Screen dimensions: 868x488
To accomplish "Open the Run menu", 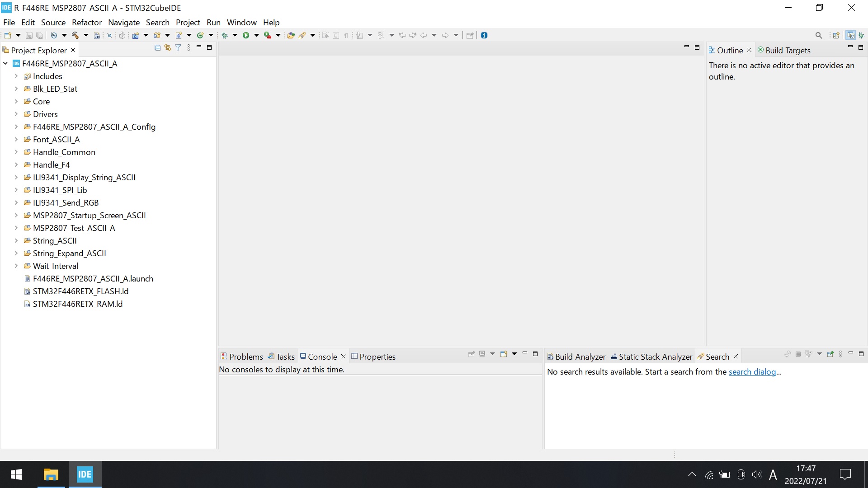I will click(x=213, y=22).
